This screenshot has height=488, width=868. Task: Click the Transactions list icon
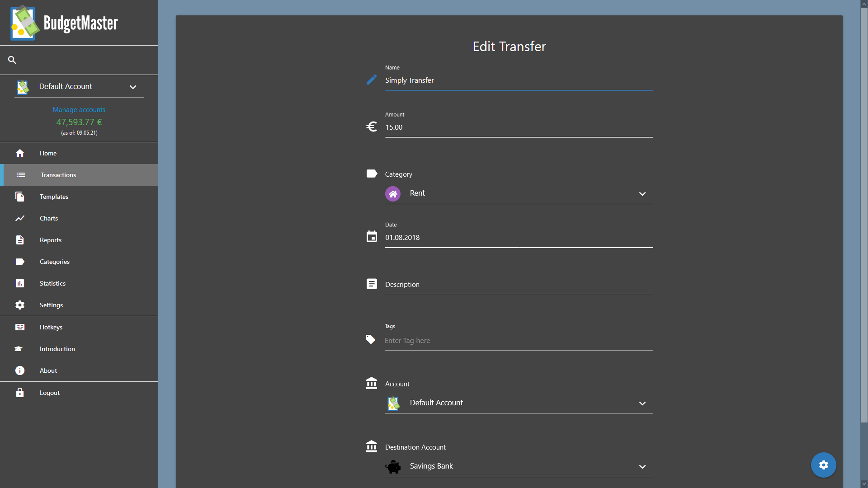point(21,175)
